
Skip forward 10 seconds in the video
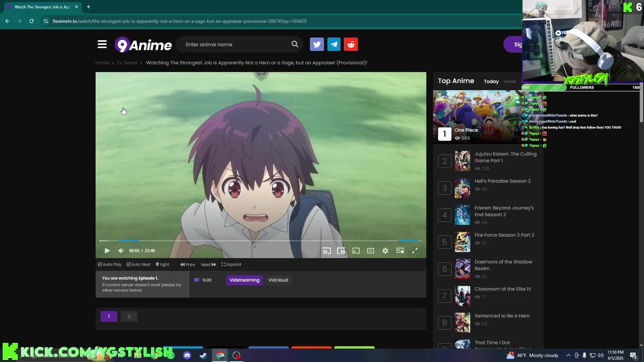coord(341,250)
